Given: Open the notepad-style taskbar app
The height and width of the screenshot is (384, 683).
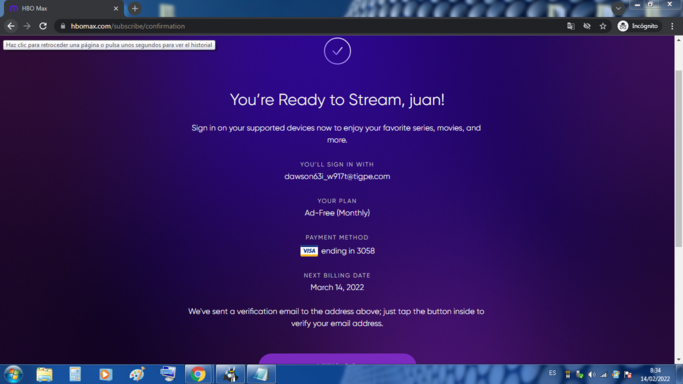Looking at the screenshot, I should pos(75,374).
